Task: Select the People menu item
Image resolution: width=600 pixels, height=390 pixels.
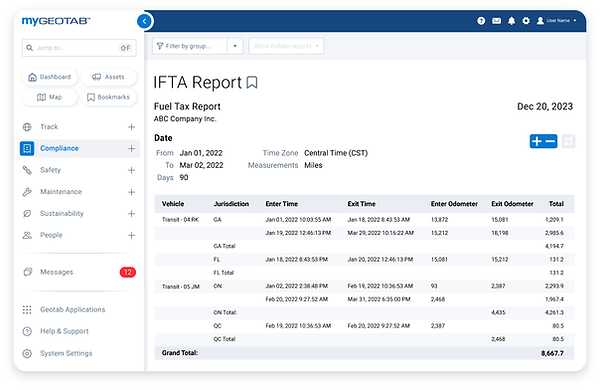Action: coord(51,235)
